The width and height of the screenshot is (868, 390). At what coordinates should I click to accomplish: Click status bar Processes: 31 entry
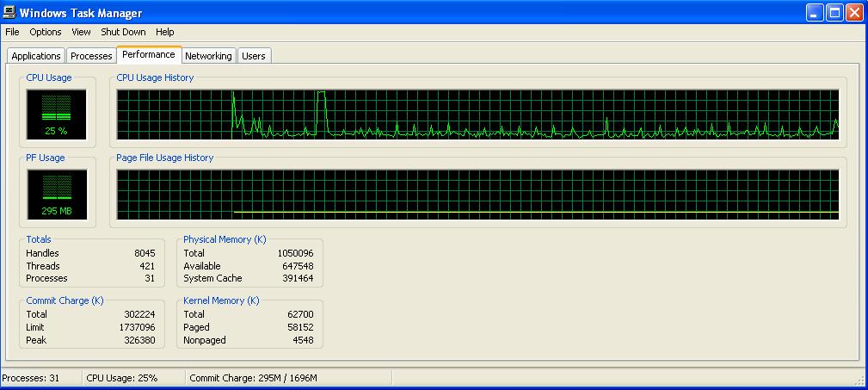(x=30, y=378)
